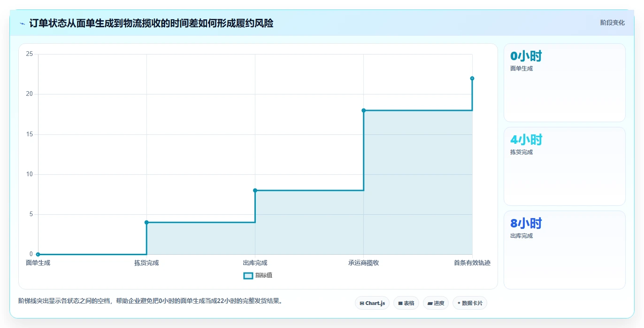
Task: Click x-axis label 面单生成
Action: 38,263
